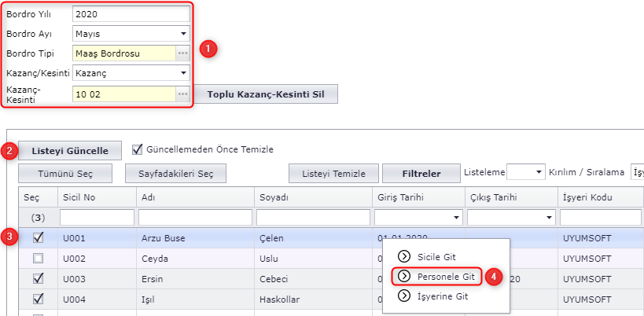Check the checkbox for U002 Ceyda row
This screenshot has height=316, width=644.
(x=38, y=258)
